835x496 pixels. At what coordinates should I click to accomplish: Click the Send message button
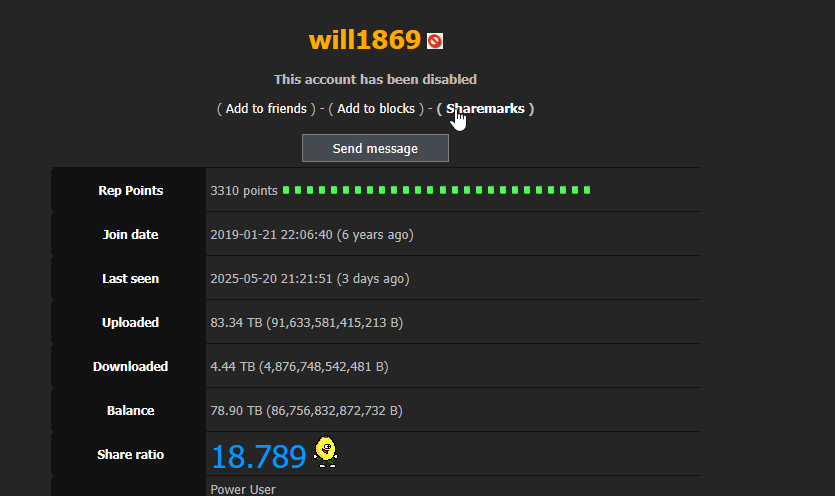[x=375, y=148]
